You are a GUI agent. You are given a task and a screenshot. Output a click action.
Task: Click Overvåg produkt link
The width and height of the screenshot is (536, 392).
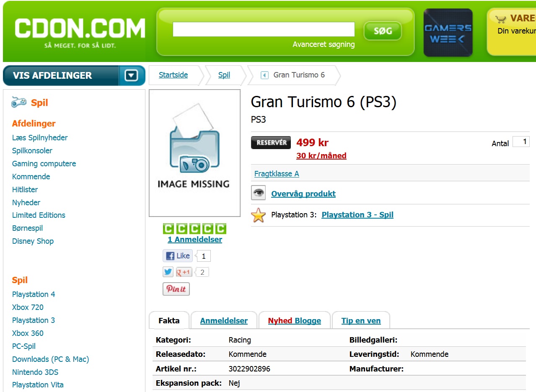pyautogui.click(x=303, y=194)
